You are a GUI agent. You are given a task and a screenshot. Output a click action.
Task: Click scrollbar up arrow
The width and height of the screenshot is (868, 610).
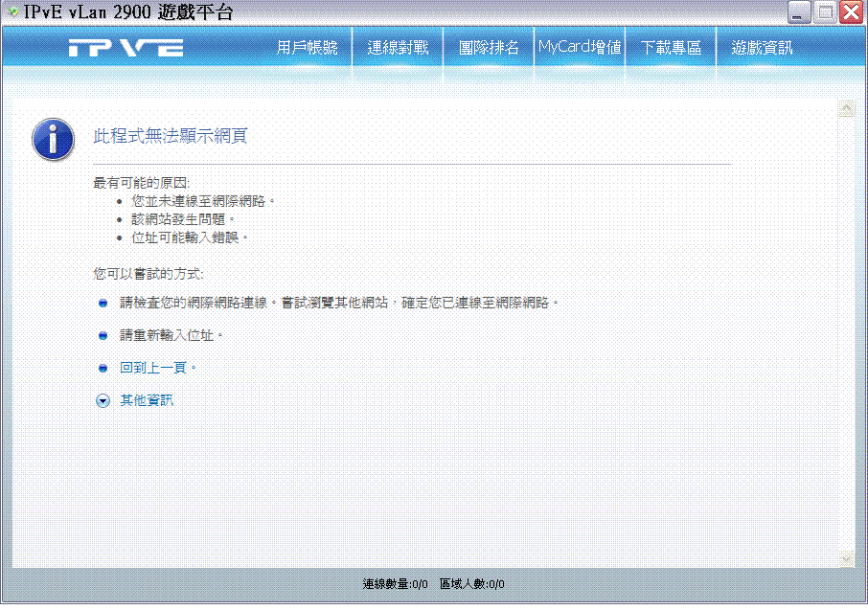click(846, 109)
